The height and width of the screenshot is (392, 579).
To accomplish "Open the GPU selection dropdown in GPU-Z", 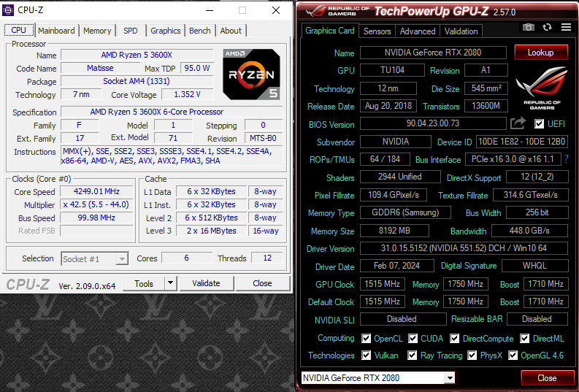I will click(x=377, y=377).
